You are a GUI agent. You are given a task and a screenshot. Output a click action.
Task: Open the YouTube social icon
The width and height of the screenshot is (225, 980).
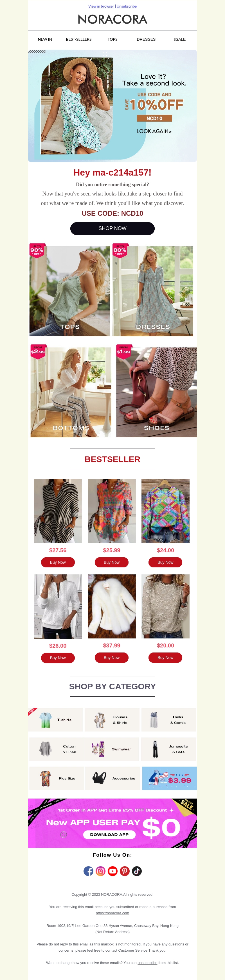click(x=113, y=871)
